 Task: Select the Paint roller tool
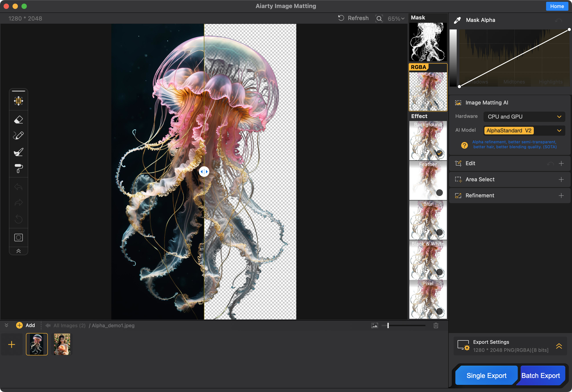(x=19, y=169)
